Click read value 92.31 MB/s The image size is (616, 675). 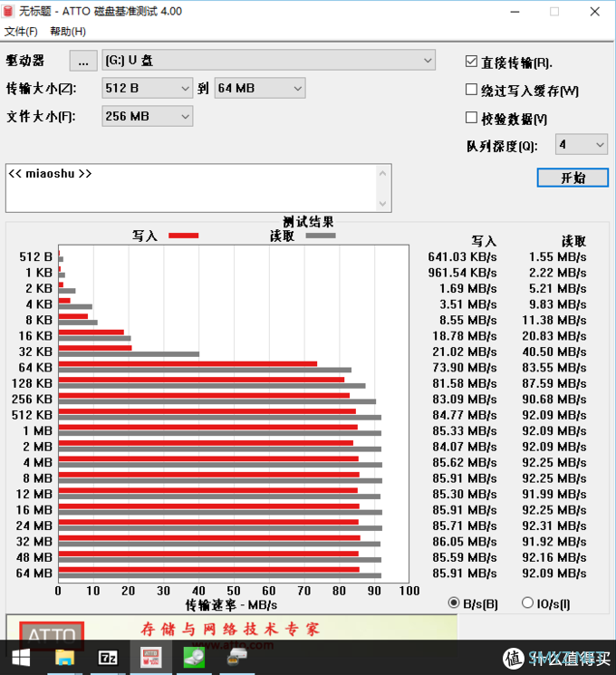click(554, 526)
